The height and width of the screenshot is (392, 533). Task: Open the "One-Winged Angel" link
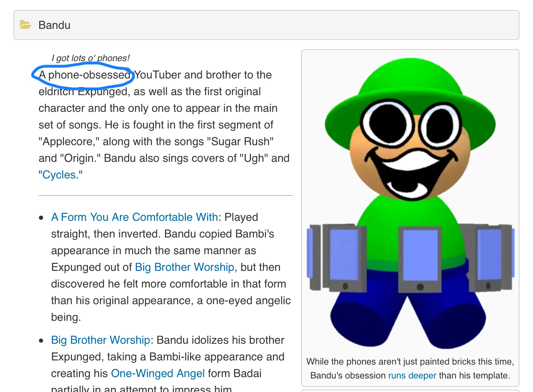tap(158, 373)
